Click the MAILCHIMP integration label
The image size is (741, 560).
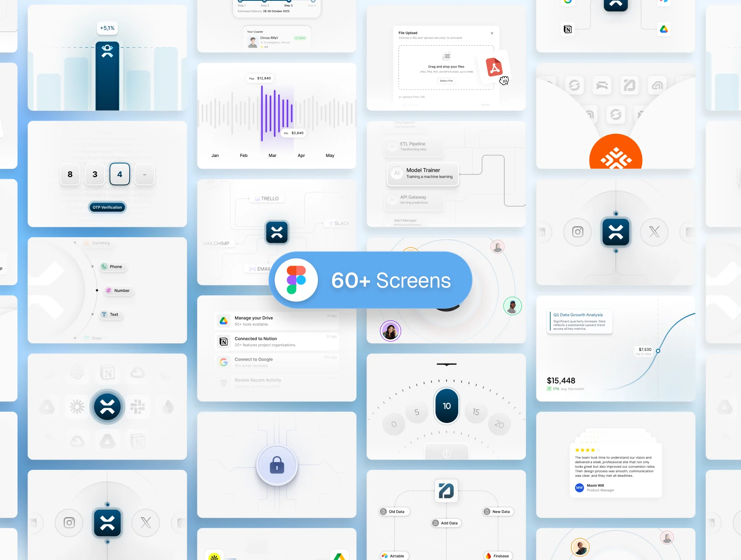point(217,244)
